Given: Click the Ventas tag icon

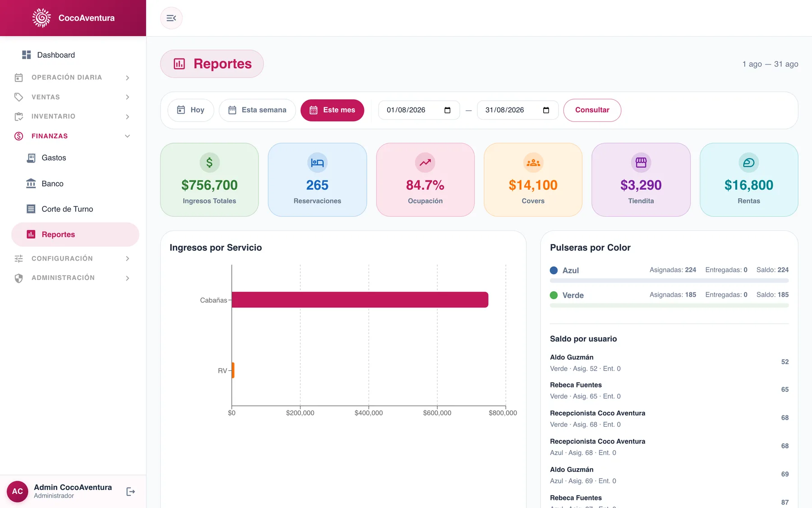Looking at the screenshot, I should pyautogui.click(x=18, y=97).
